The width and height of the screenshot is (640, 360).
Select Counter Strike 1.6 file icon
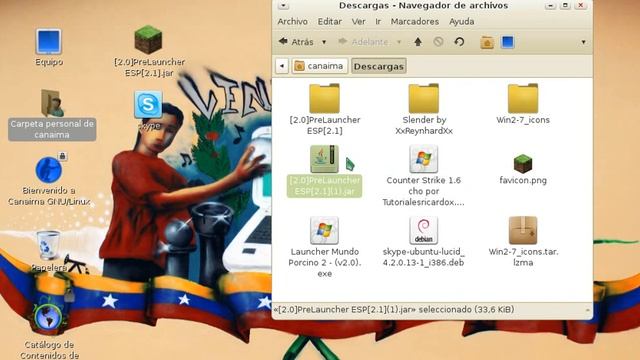point(424,159)
